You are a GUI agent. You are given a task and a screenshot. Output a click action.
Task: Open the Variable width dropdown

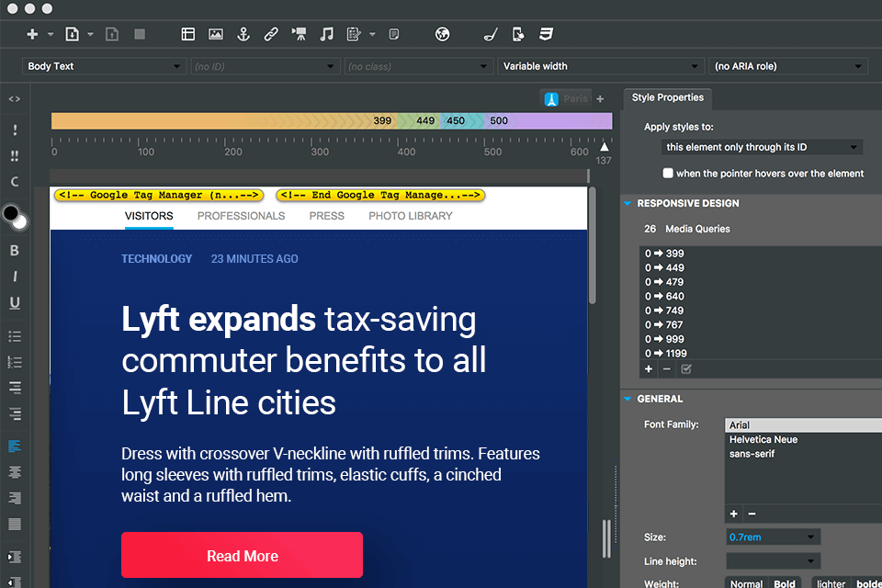[x=601, y=66]
